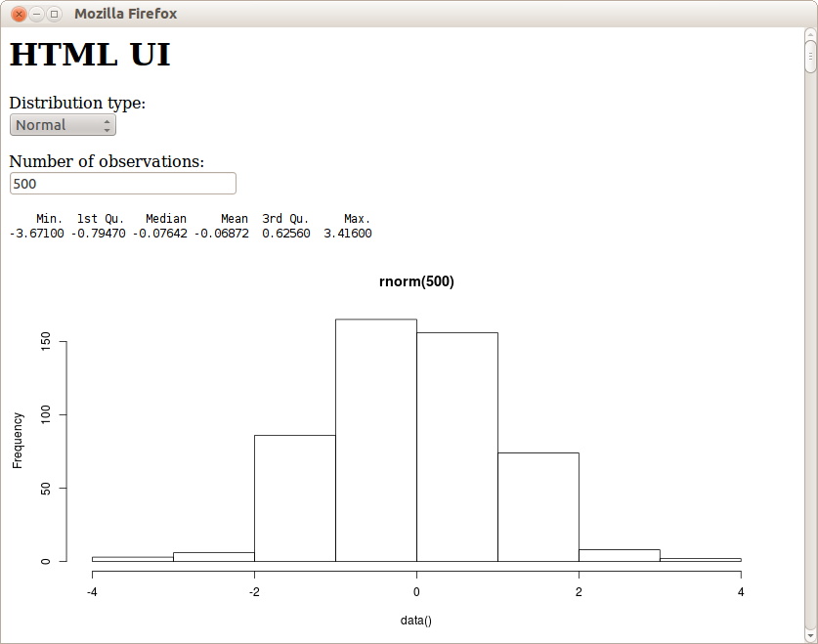
Task: Click the rnorm(500) plot title
Action: [416, 281]
